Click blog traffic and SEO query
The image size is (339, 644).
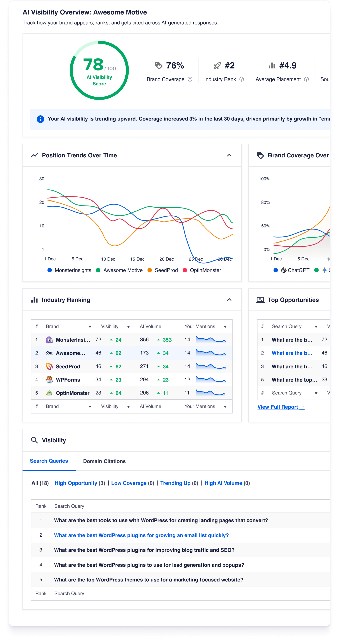click(144, 550)
